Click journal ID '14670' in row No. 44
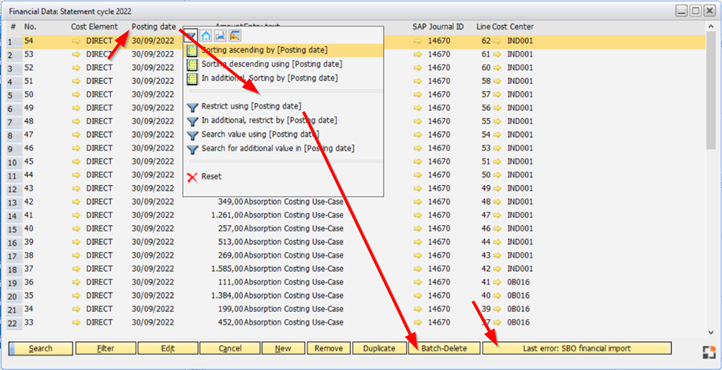This screenshot has height=370, width=722. pyautogui.click(x=439, y=175)
